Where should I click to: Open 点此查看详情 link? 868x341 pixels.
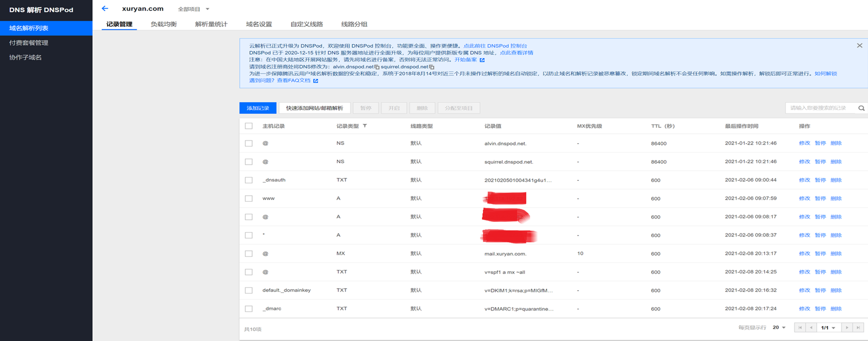click(x=516, y=53)
